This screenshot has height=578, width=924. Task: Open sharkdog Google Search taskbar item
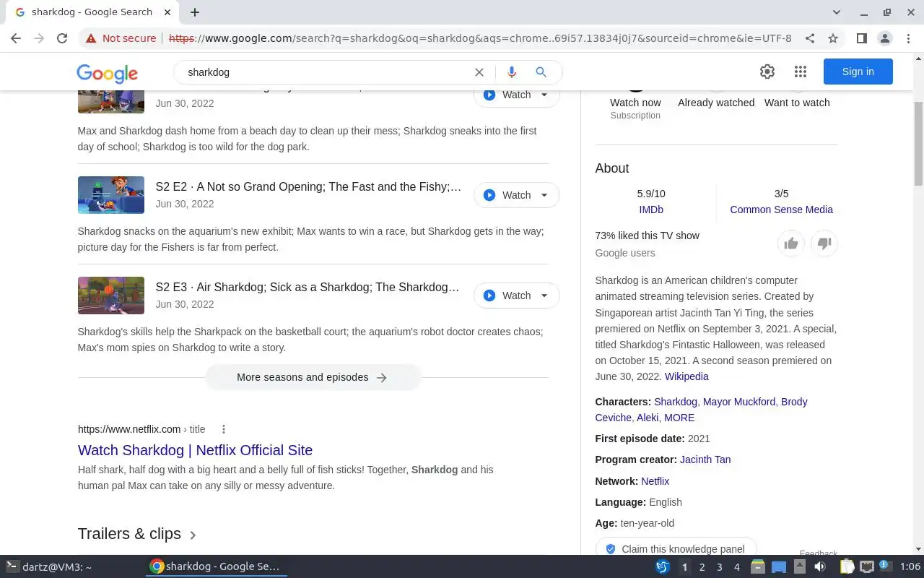coord(216,567)
